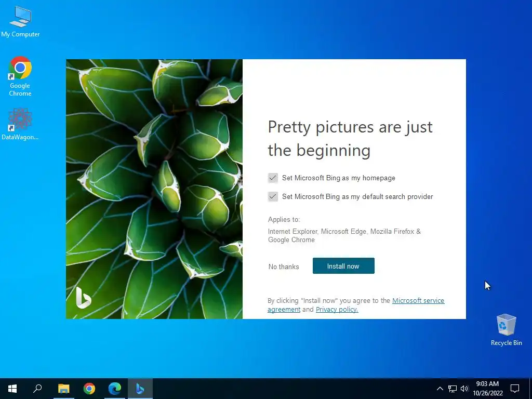
Task: Click the Bing logo on the plant image
Action: tap(84, 298)
